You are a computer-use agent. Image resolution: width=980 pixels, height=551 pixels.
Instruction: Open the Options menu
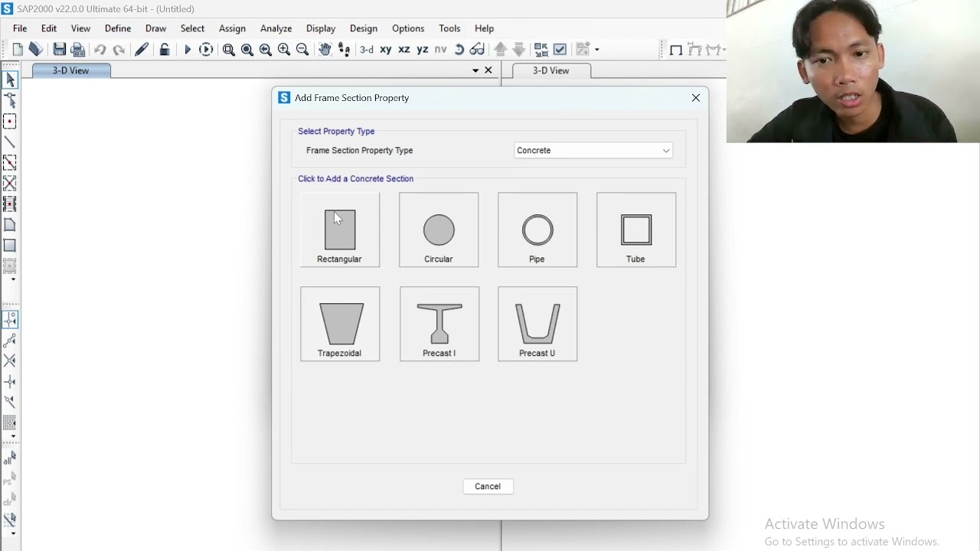(408, 28)
